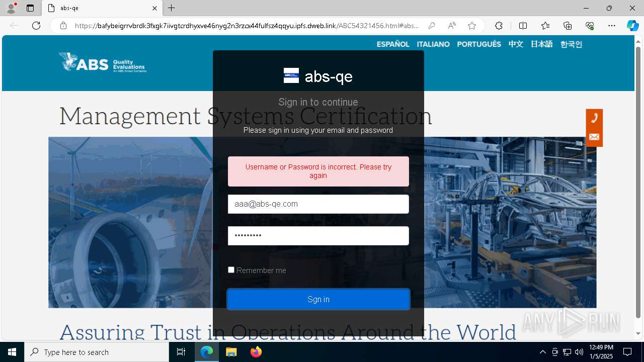Switch site language to Español
Viewport: 644px width, 362px height.
point(393,44)
